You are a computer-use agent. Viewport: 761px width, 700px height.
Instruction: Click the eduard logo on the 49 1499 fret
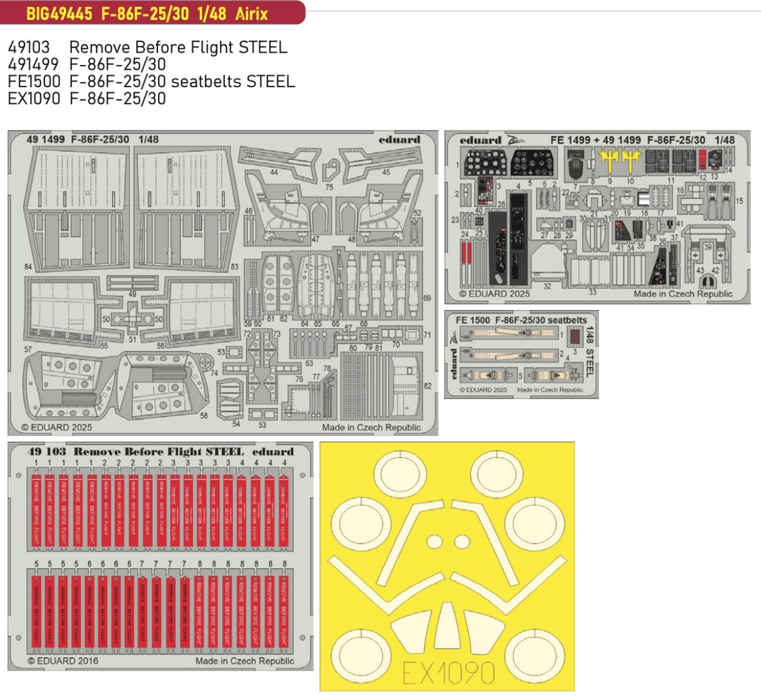point(399,139)
